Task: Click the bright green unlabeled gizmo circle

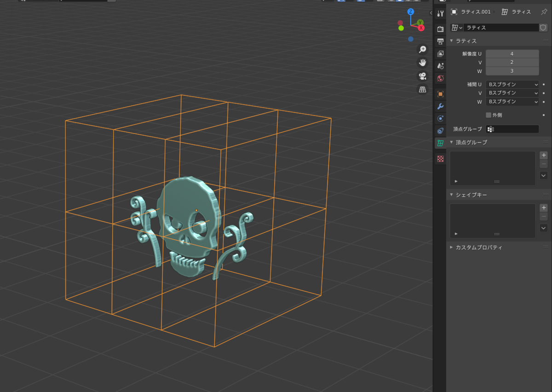Action: (x=401, y=28)
